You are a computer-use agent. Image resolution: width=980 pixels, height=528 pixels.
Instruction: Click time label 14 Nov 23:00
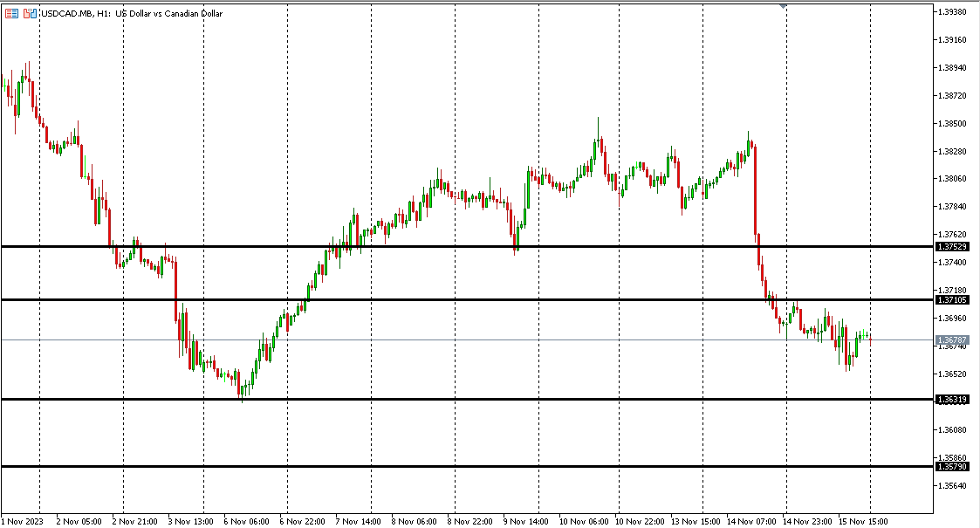point(807,522)
